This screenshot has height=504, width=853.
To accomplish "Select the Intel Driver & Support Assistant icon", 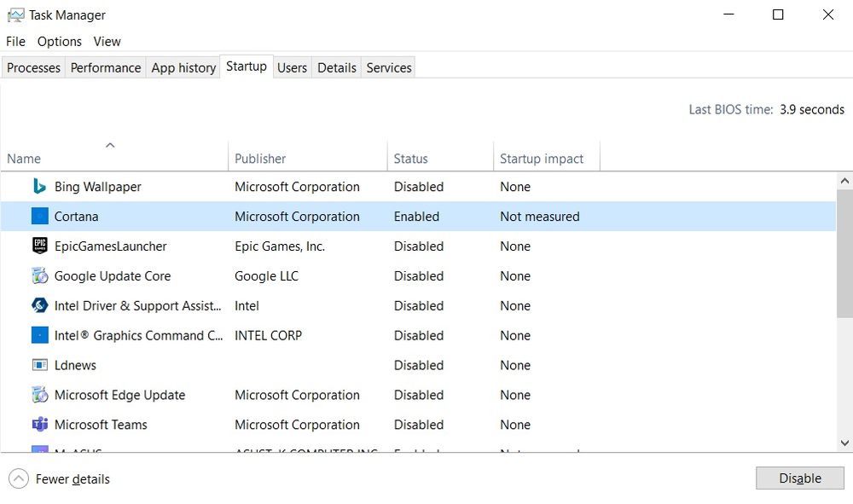I will click(x=39, y=305).
